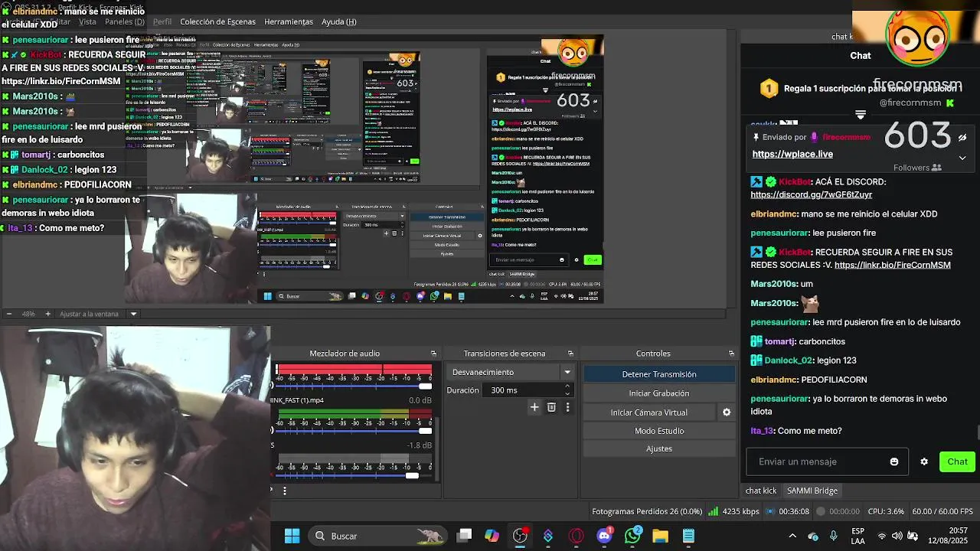Start the virtual camera
The height and width of the screenshot is (551, 980).
[649, 412]
